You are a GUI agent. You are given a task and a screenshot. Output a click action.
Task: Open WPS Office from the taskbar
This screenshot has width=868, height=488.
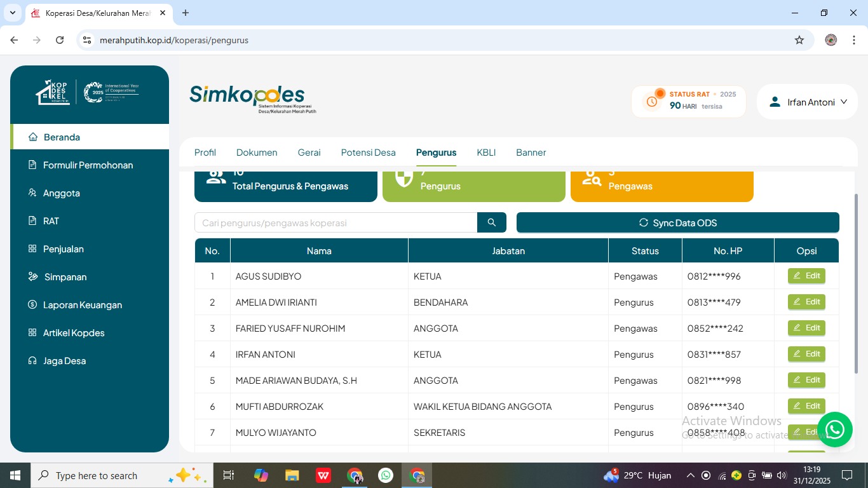pos(323,475)
